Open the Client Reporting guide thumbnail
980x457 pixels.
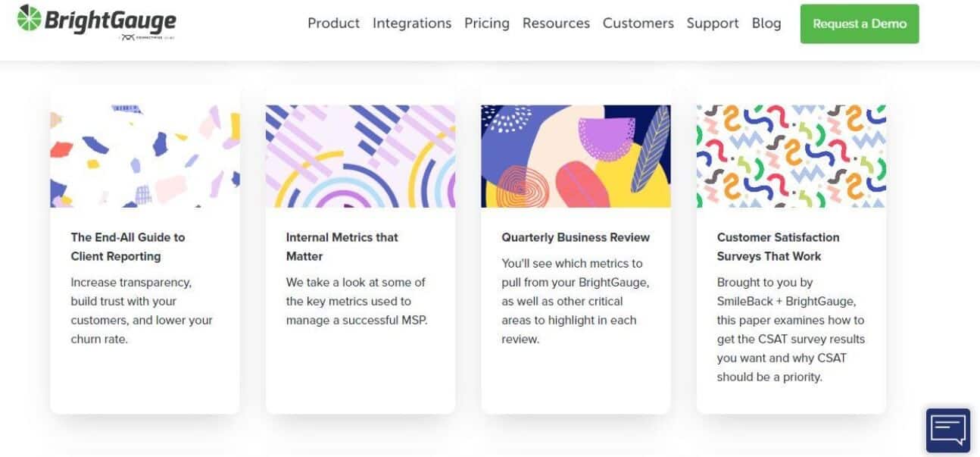[x=145, y=156]
